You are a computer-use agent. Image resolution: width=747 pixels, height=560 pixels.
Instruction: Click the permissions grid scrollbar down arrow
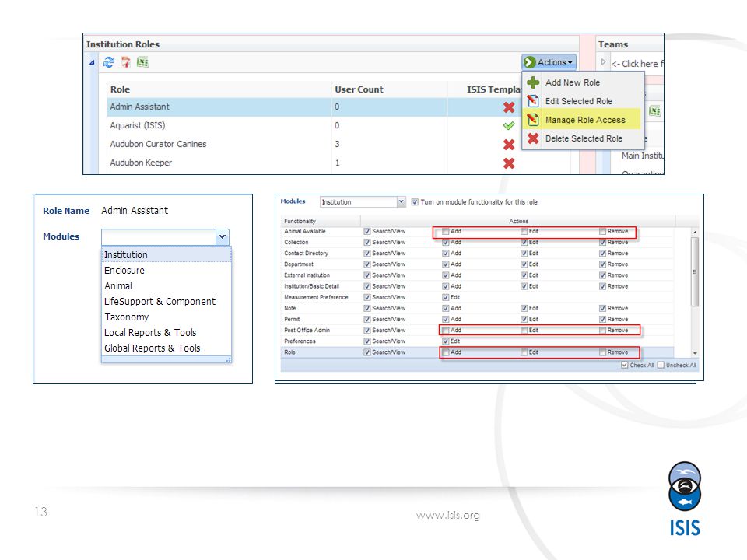click(x=695, y=353)
